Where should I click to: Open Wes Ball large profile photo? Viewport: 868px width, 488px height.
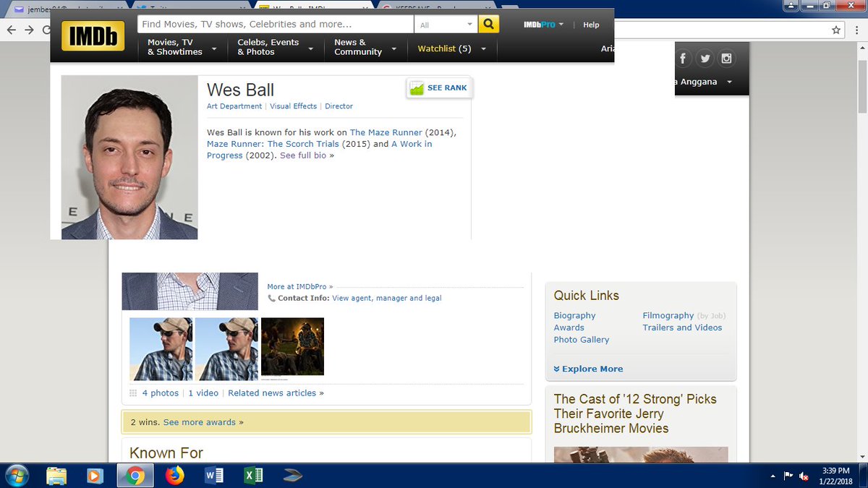pyautogui.click(x=129, y=158)
